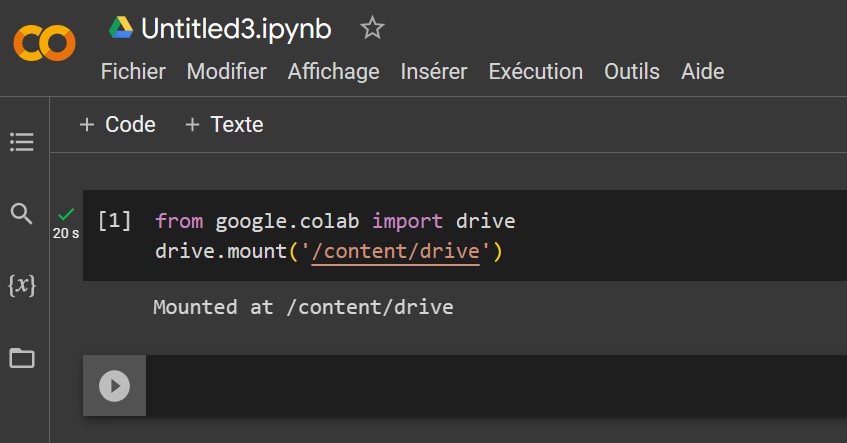
Task: Click the green checkmark execution status
Action: 66,214
